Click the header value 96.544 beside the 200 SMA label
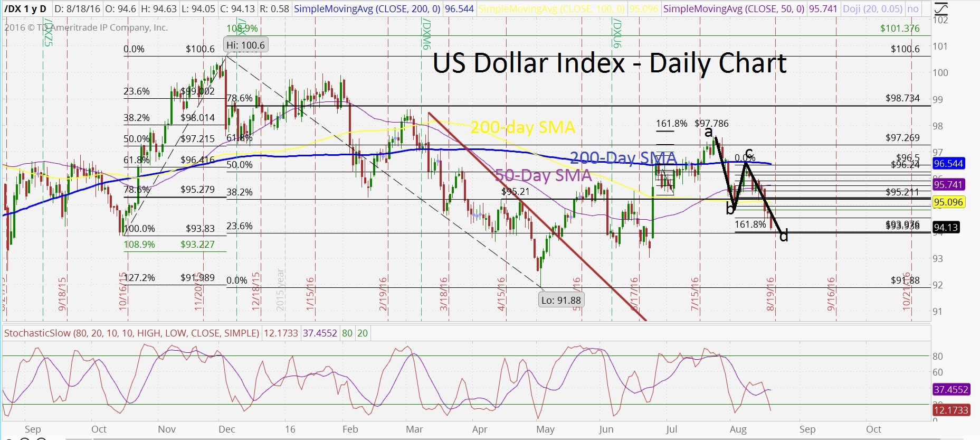This screenshot has width=980, height=440. [459, 9]
